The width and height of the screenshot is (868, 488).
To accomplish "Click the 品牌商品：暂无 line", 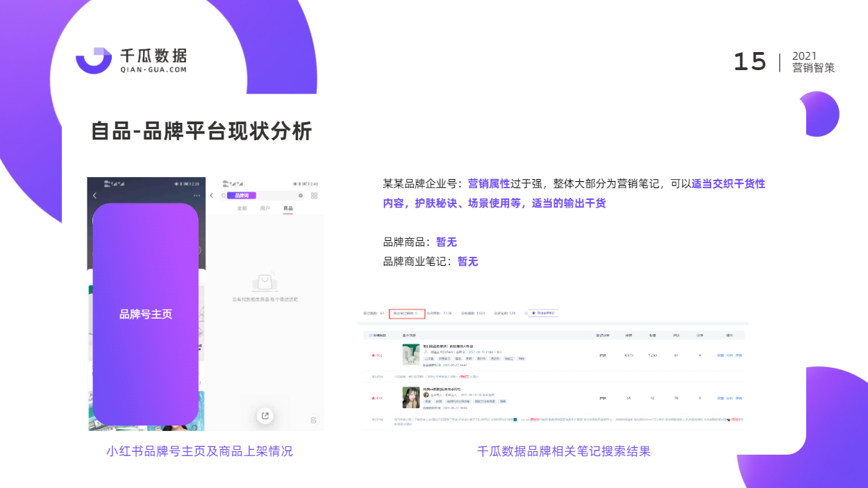I will [420, 242].
